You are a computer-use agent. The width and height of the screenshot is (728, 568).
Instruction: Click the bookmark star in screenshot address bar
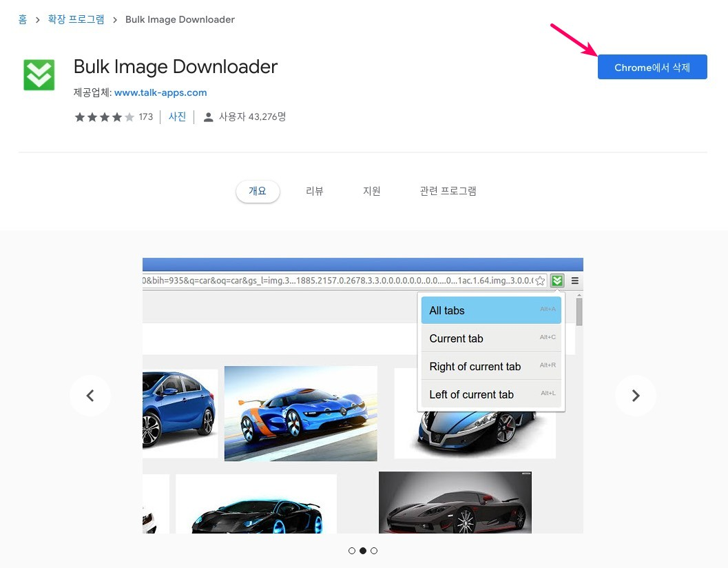[x=540, y=281]
